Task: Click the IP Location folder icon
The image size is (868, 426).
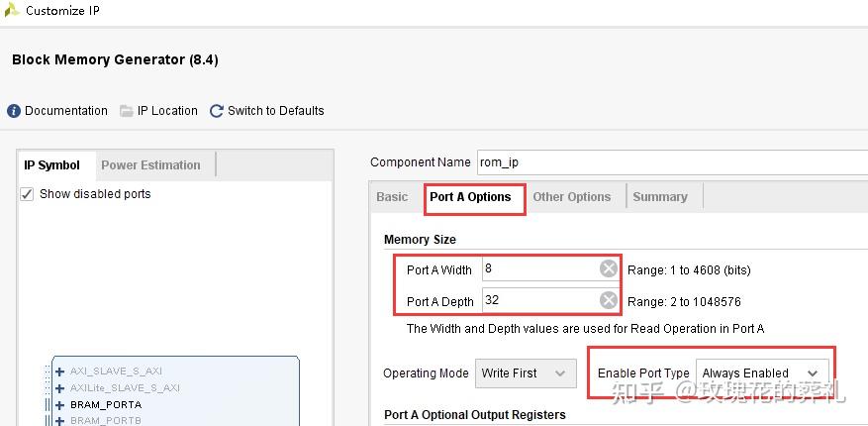Action: [127, 111]
